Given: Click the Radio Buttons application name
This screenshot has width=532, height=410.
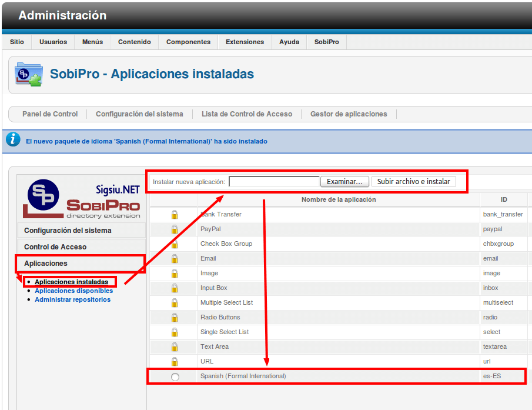Looking at the screenshot, I should click(x=220, y=317).
